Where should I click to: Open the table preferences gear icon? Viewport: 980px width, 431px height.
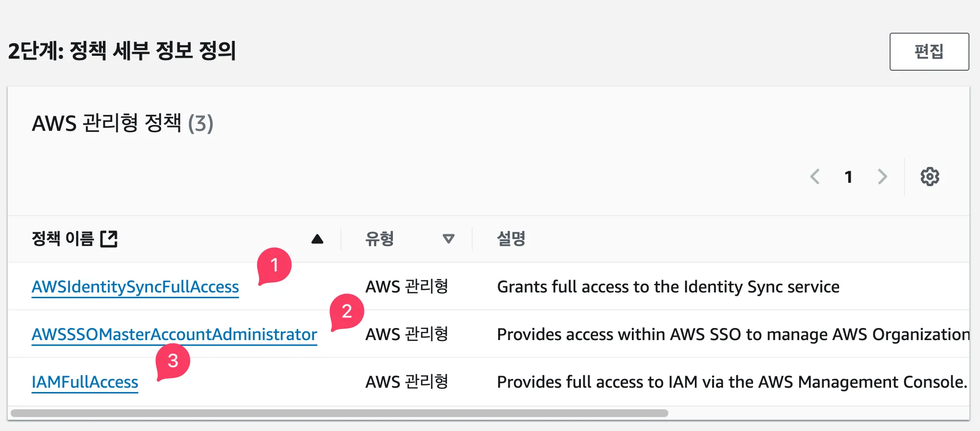[930, 177]
